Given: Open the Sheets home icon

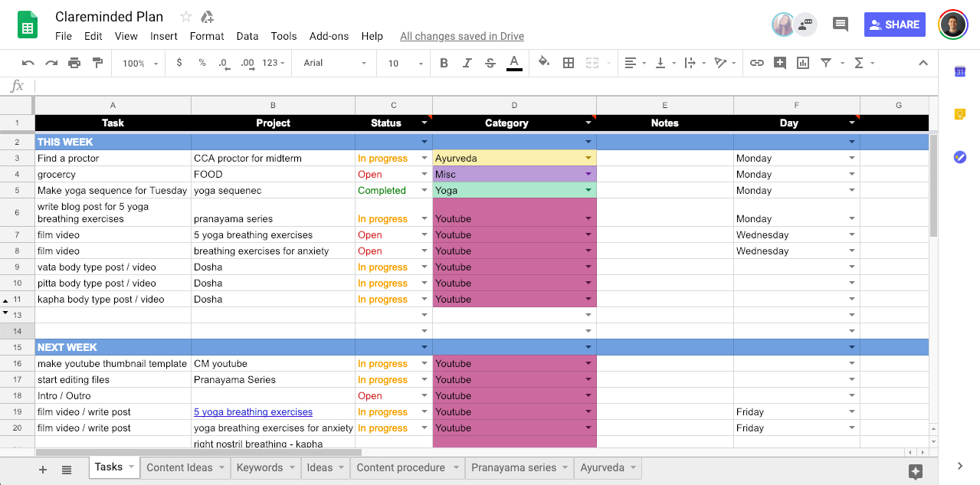Looking at the screenshot, I should [x=28, y=25].
